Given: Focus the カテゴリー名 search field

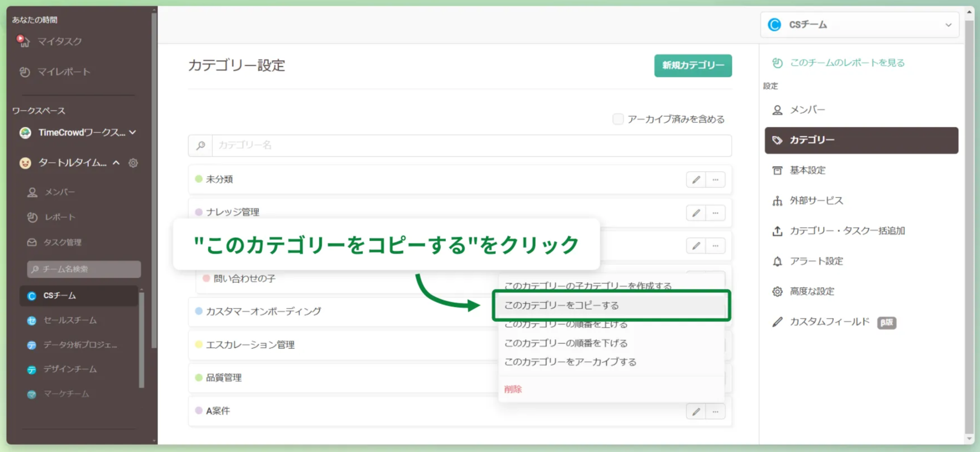Looking at the screenshot, I should [471, 145].
